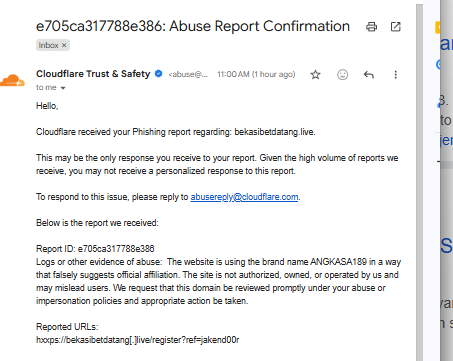453x361 pixels.
Task: Click the Cloudflare orange cloud avatar
Action: click(12, 80)
